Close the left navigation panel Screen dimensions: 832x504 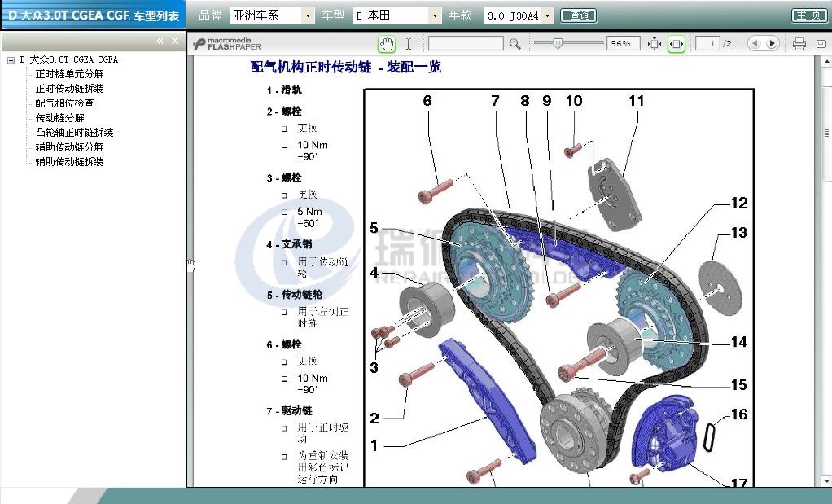coord(175,41)
